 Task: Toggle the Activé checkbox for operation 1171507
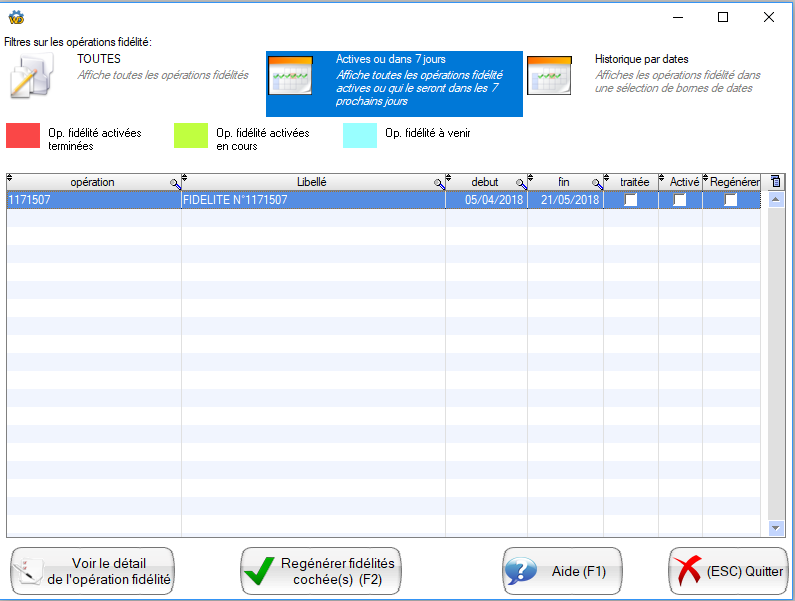coord(680,200)
